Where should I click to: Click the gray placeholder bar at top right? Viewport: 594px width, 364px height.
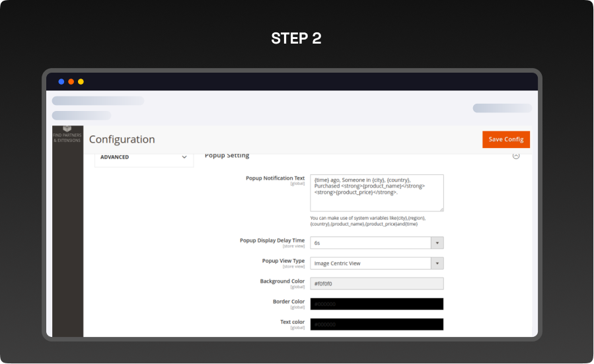pyautogui.click(x=502, y=108)
